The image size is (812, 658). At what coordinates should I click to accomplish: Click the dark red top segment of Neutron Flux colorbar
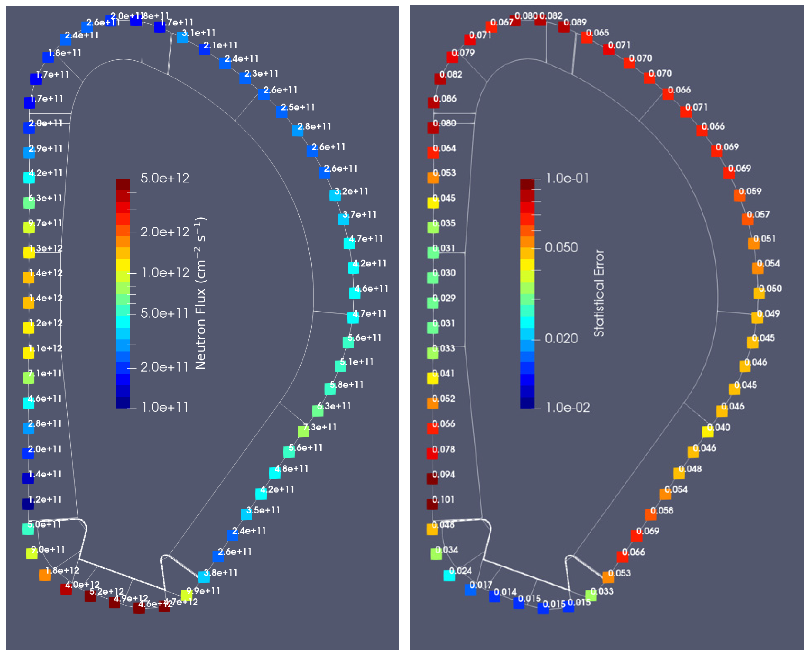[x=123, y=184]
